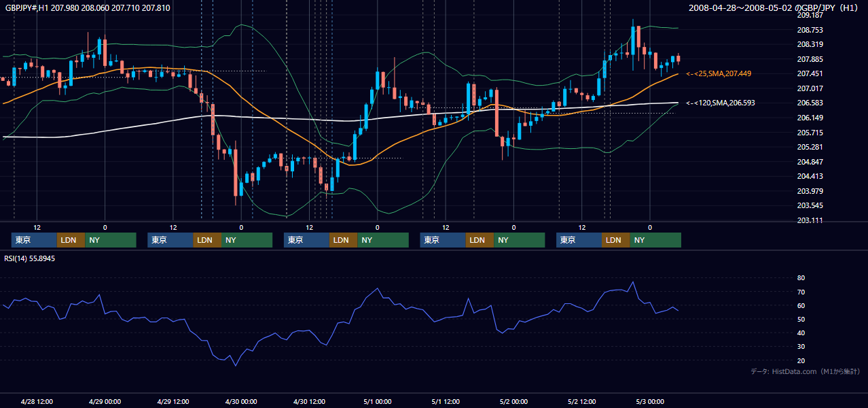The width and height of the screenshot is (868, 408).
Task: Click the 207.017 price axis label
Action: 810,88
